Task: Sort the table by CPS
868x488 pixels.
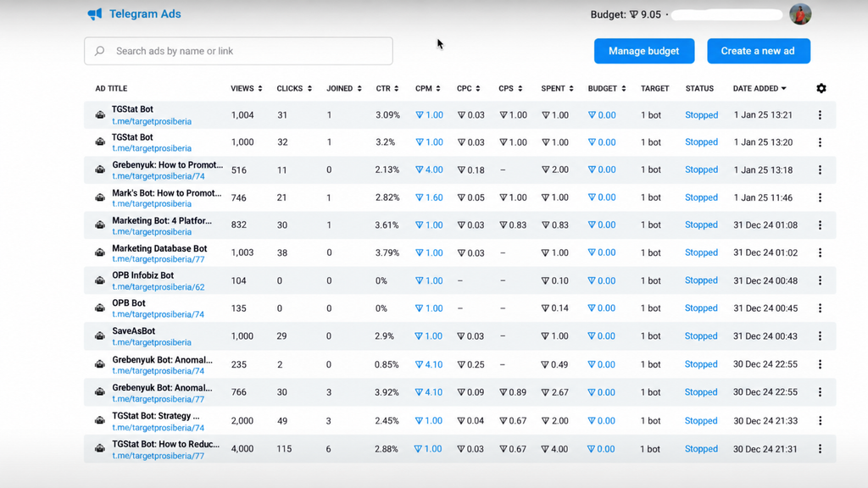Action: [x=510, y=88]
